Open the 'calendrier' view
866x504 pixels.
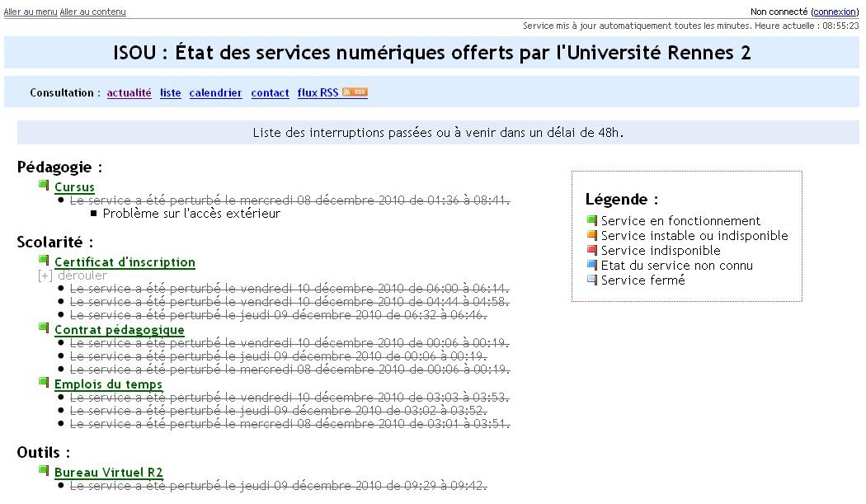215,93
